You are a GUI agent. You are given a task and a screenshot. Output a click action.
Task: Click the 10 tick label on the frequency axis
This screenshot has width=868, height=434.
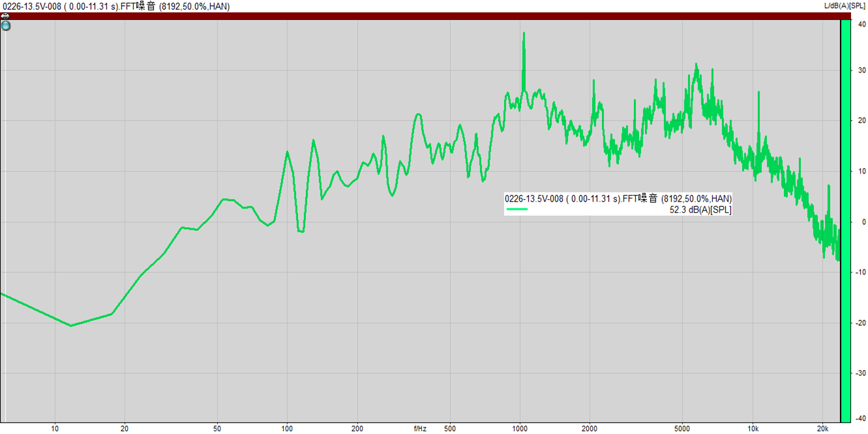tap(55, 429)
